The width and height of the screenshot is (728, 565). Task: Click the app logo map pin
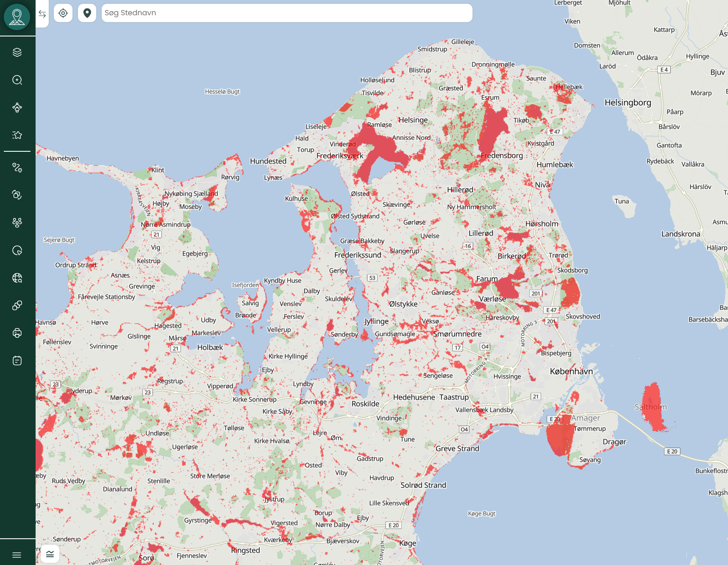tap(17, 17)
